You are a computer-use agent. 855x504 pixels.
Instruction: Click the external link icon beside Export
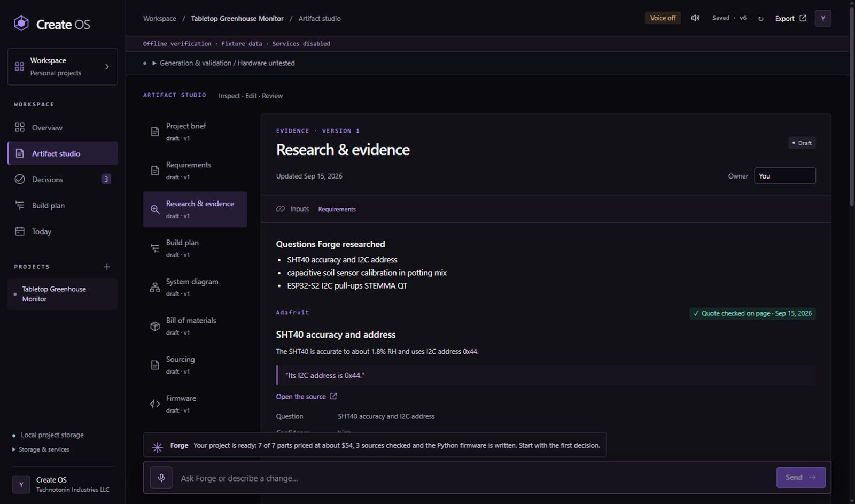[803, 18]
